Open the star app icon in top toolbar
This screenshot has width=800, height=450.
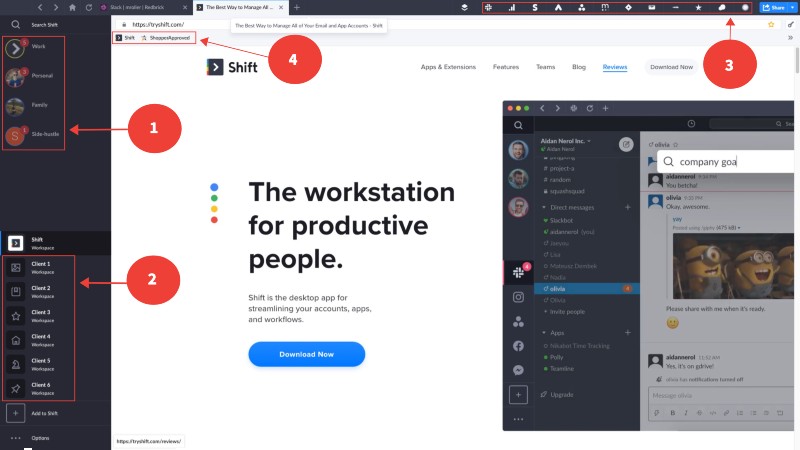(x=698, y=8)
